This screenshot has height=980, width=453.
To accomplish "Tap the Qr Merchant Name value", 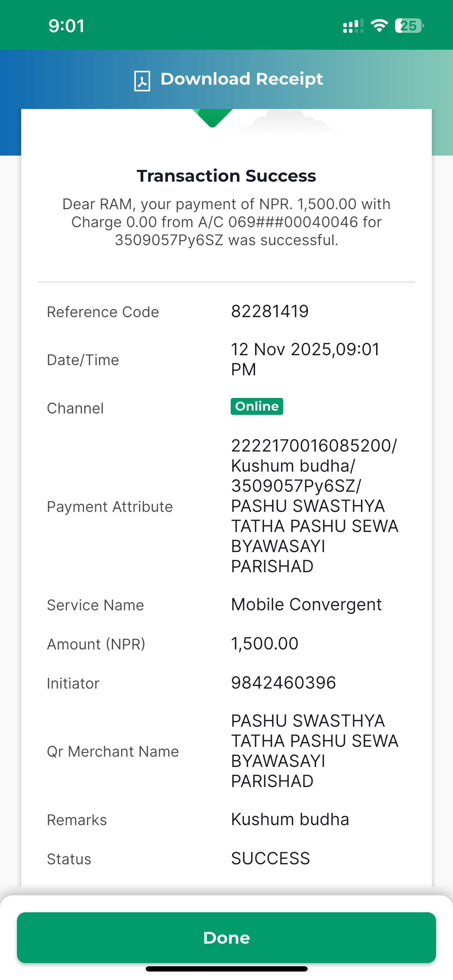I will tap(315, 751).
